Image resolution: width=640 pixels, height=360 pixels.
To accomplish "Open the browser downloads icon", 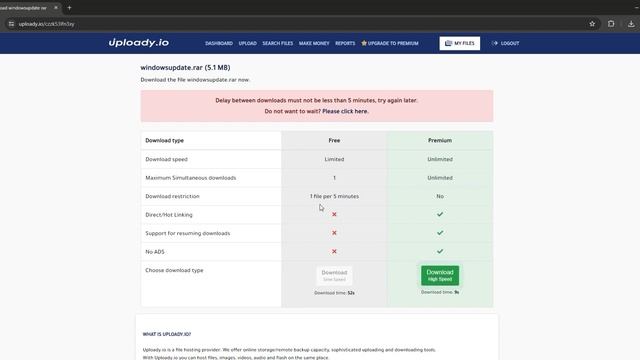I will 631,24.
